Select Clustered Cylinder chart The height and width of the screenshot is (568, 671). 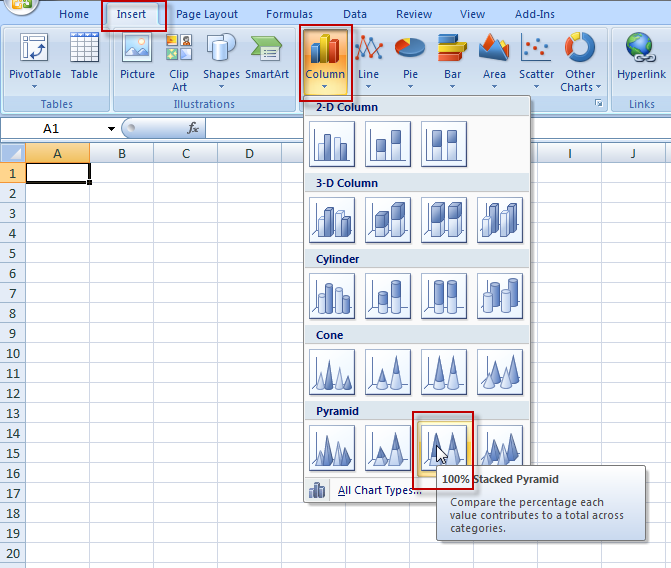[x=332, y=296]
